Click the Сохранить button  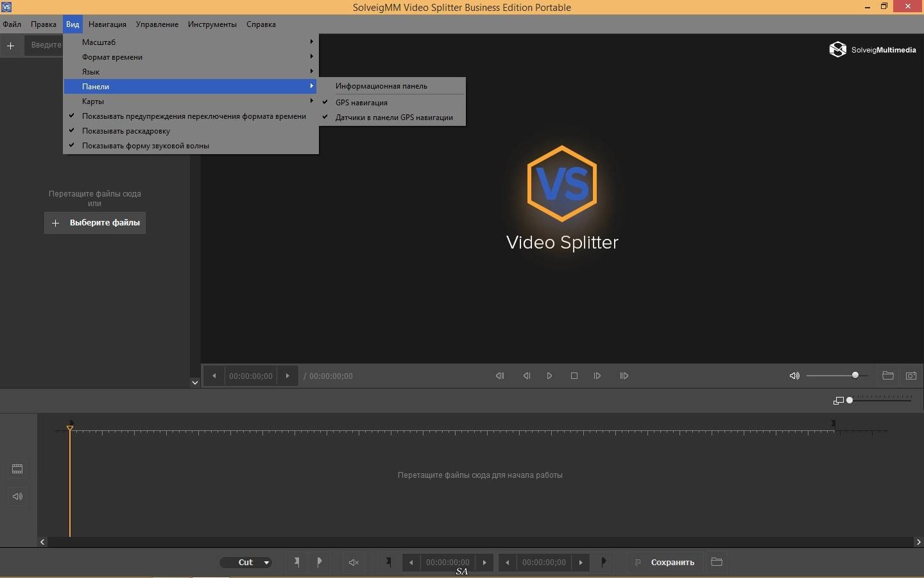[665, 562]
